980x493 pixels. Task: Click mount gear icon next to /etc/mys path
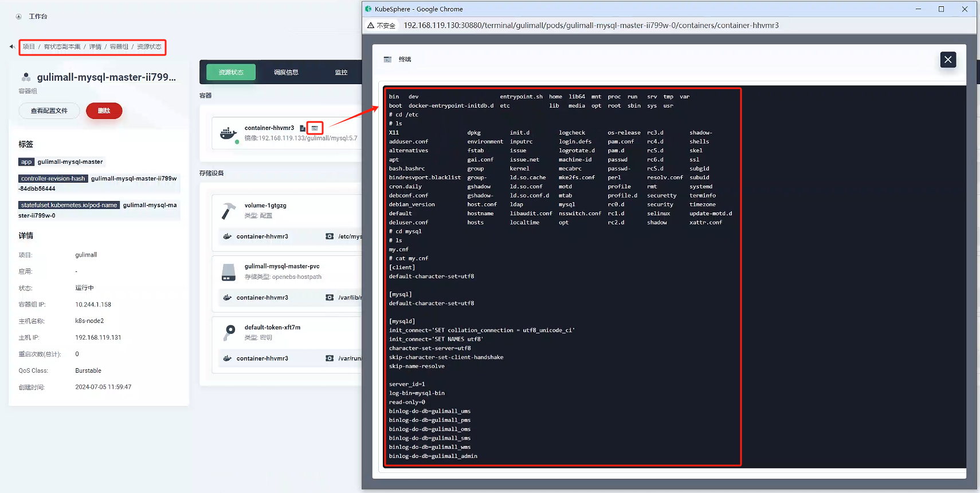click(x=330, y=236)
